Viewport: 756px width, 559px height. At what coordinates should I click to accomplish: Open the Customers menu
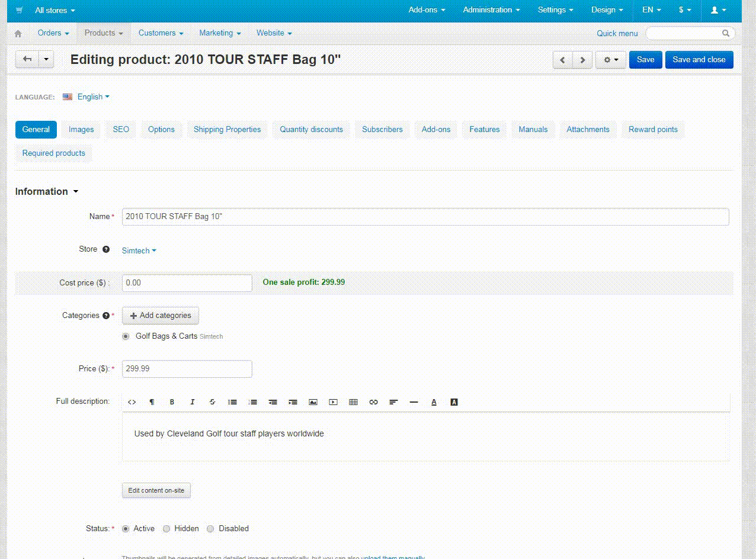coord(161,33)
